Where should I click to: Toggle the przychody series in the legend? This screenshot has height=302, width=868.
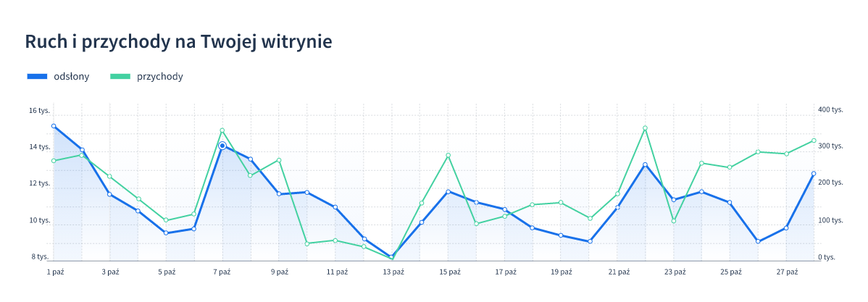point(159,77)
